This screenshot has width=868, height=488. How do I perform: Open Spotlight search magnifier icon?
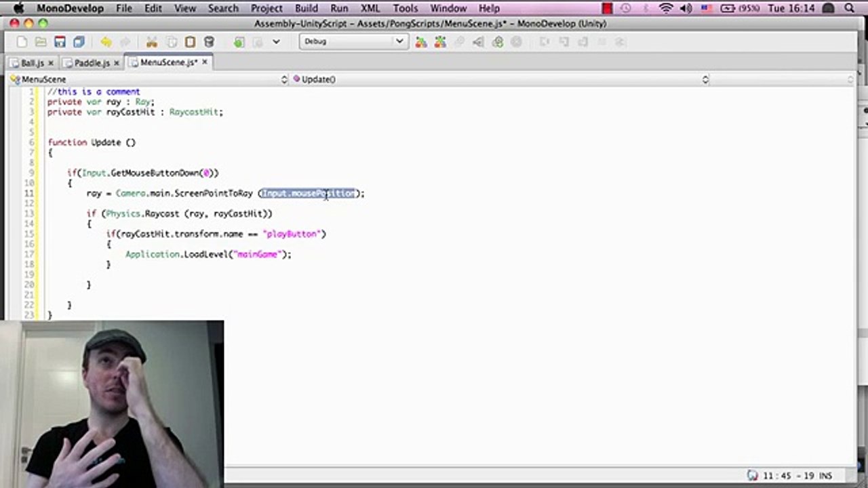pos(850,8)
